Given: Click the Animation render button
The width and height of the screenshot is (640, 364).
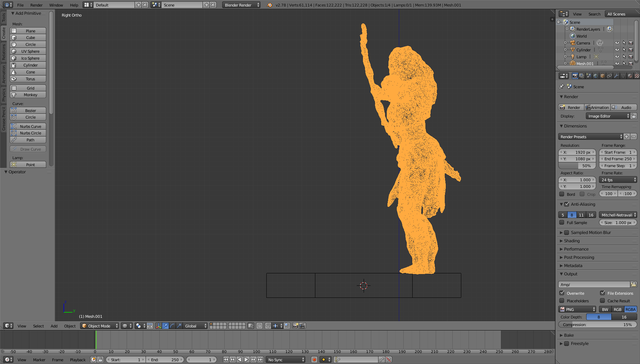Looking at the screenshot, I should pos(597,107).
